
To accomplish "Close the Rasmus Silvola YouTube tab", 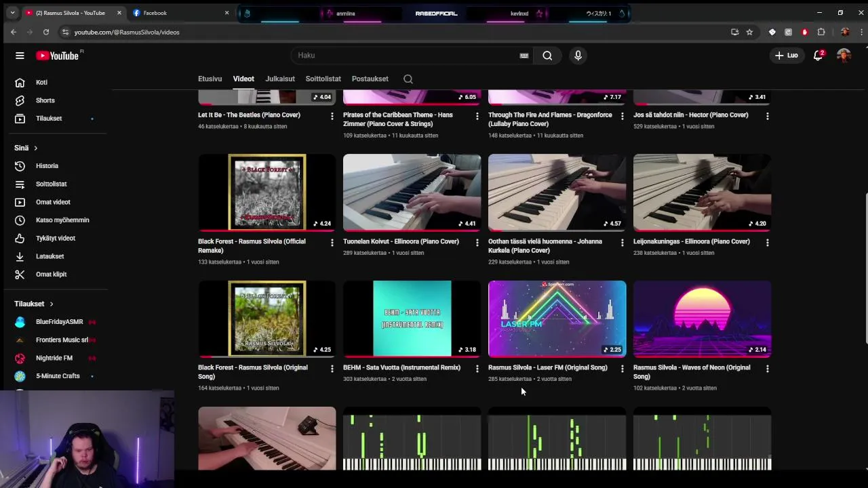I will point(119,13).
